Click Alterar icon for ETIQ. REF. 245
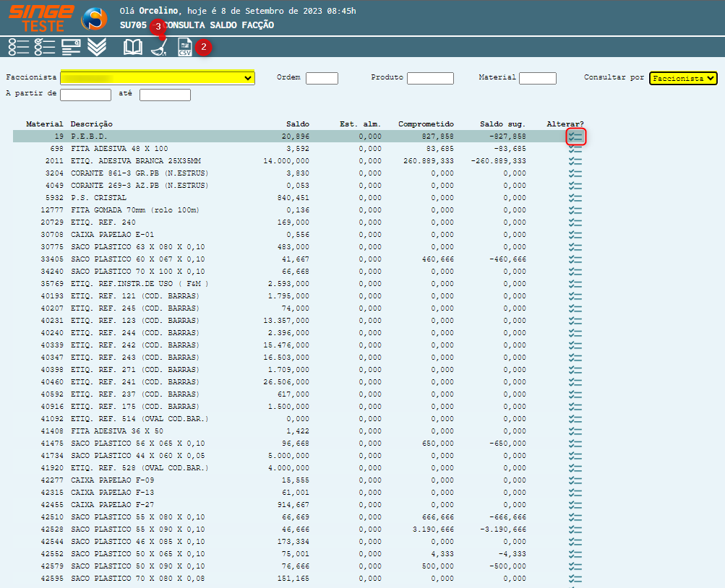This screenshot has width=725, height=588. coord(575,308)
